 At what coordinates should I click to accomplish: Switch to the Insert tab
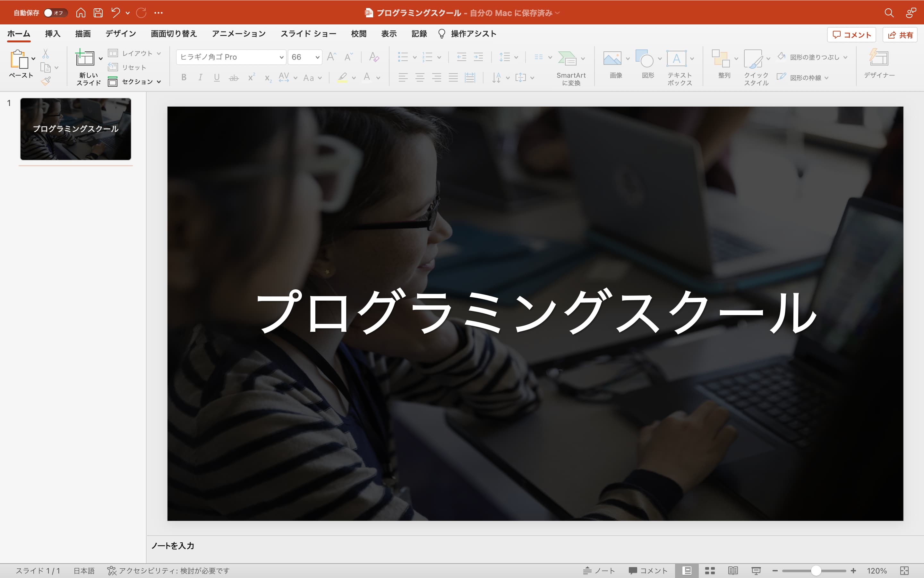pyautogui.click(x=53, y=34)
